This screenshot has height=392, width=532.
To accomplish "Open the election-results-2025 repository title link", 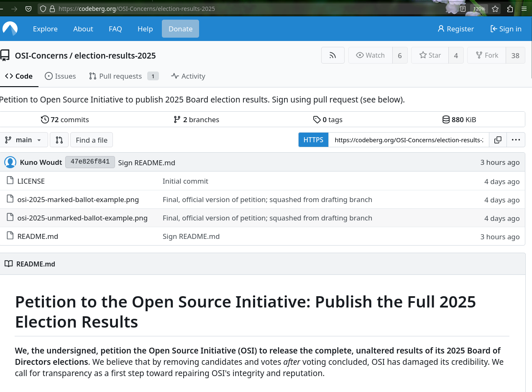I will (x=115, y=56).
